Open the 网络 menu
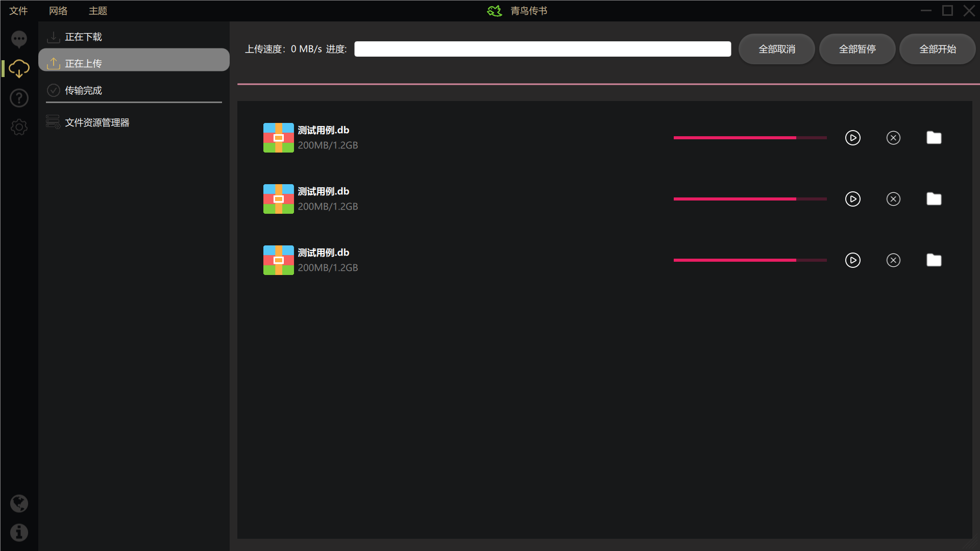 pyautogui.click(x=58, y=11)
